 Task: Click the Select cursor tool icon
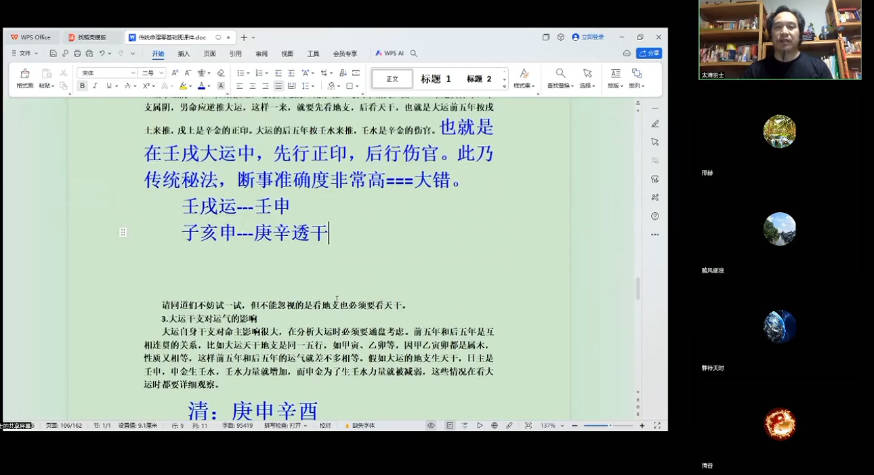coord(587,75)
